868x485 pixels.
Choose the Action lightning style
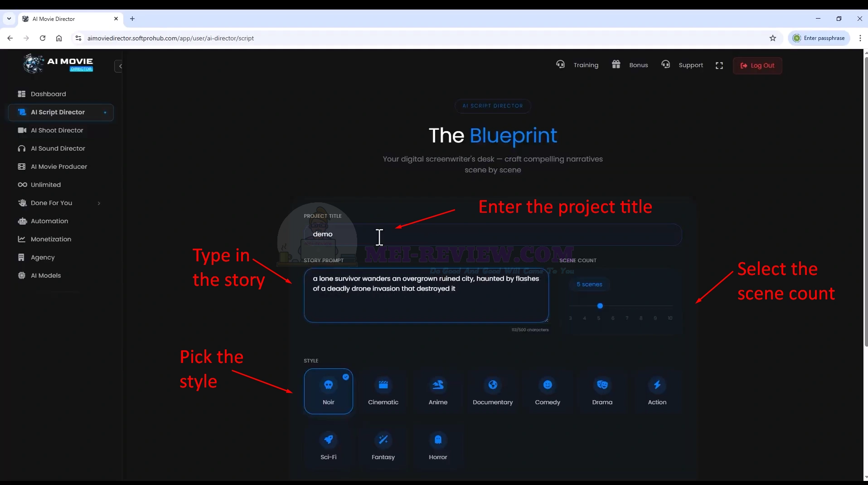657,391
